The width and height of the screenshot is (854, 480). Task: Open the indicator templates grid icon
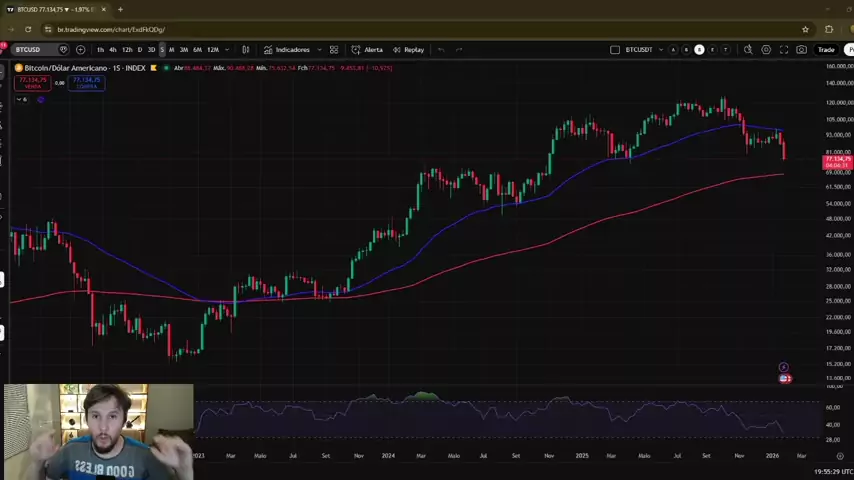point(334,49)
